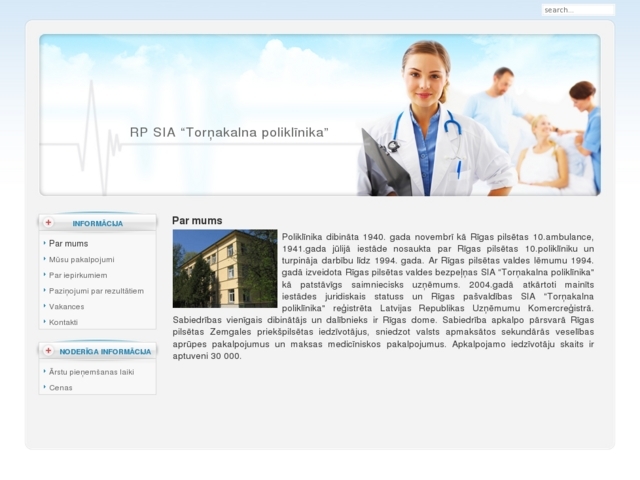640x480 pixels.
Task: Go to Par iepirkumiem page
Action: point(78,275)
